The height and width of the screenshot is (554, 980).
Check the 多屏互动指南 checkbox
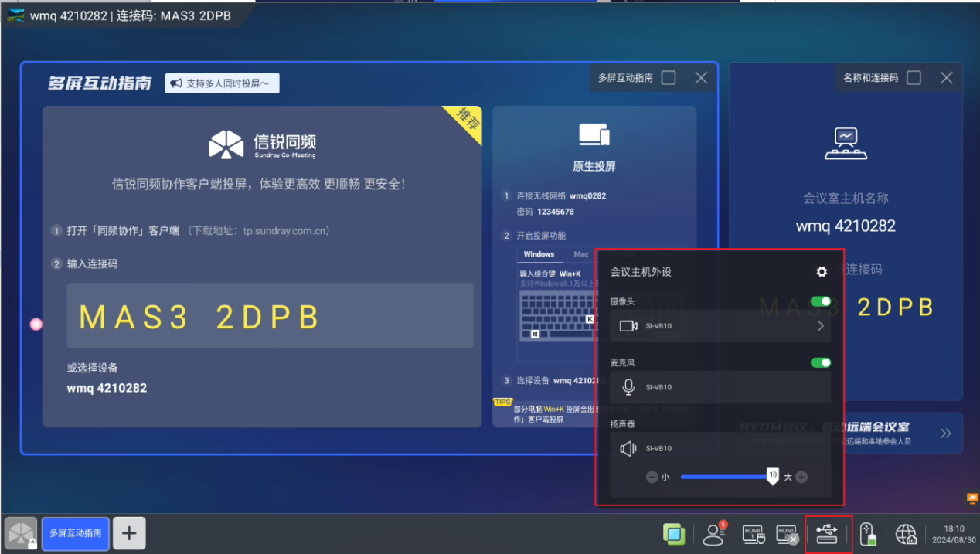pyautogui.click(x=669, y=77)
